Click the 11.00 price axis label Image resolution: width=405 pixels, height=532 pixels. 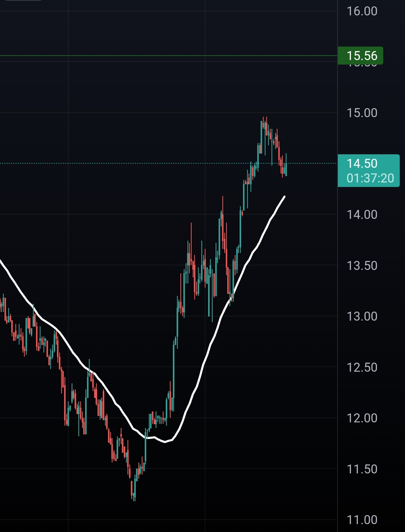point(362,520)
